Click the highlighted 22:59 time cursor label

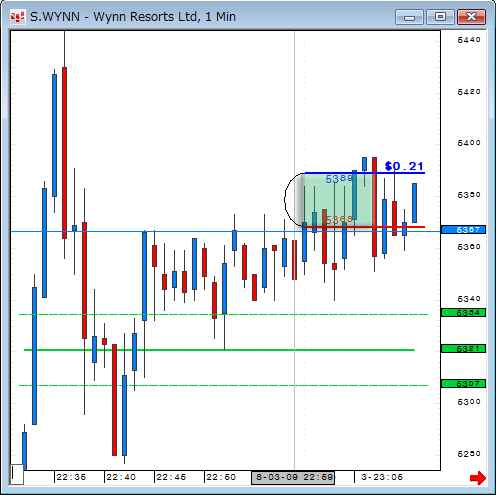tap(293, 477)
